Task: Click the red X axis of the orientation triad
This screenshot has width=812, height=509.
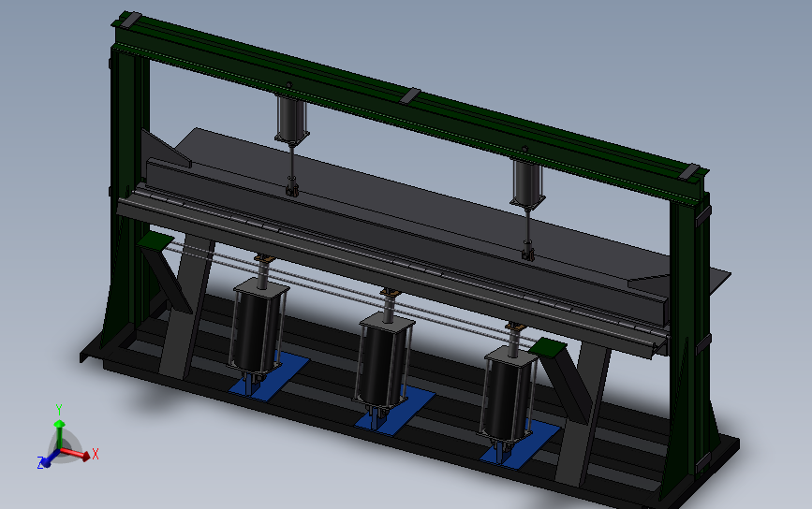Action: pos(78,454)
